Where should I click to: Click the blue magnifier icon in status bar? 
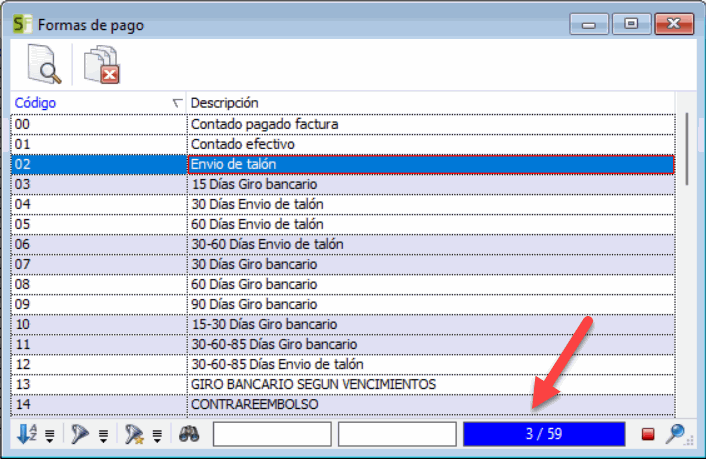coord(675,433)
